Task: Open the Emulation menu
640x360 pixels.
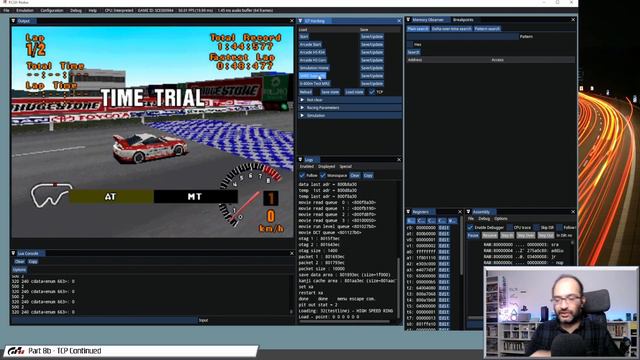Action: pyautogui.click(x=25, y=10)
